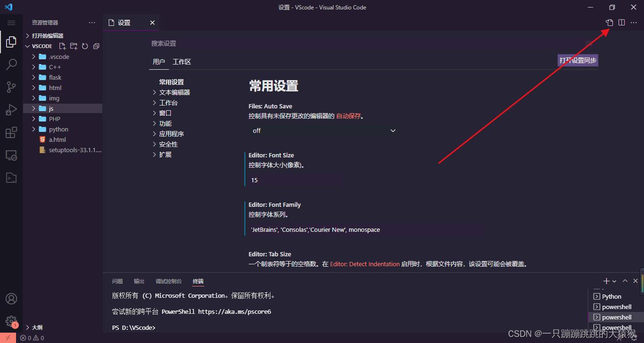Switch to 问题 panel tab
This screenshot has height=343, width=644.
pos(117,281)
